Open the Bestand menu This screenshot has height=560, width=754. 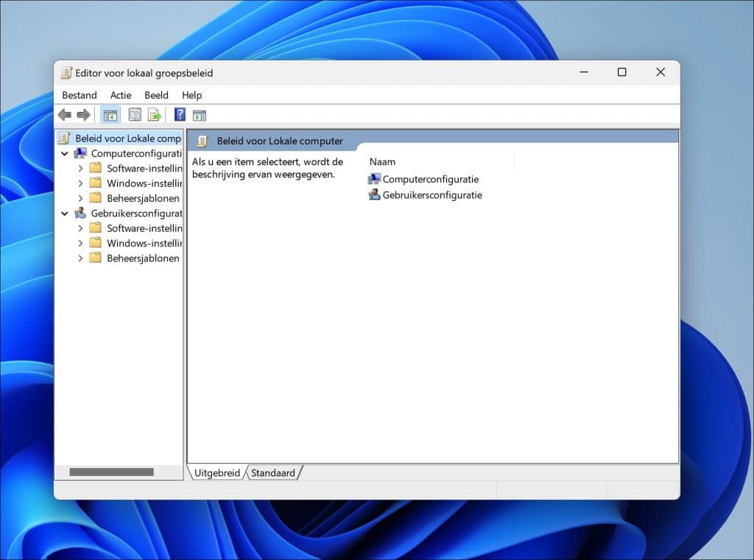(79, 95)
